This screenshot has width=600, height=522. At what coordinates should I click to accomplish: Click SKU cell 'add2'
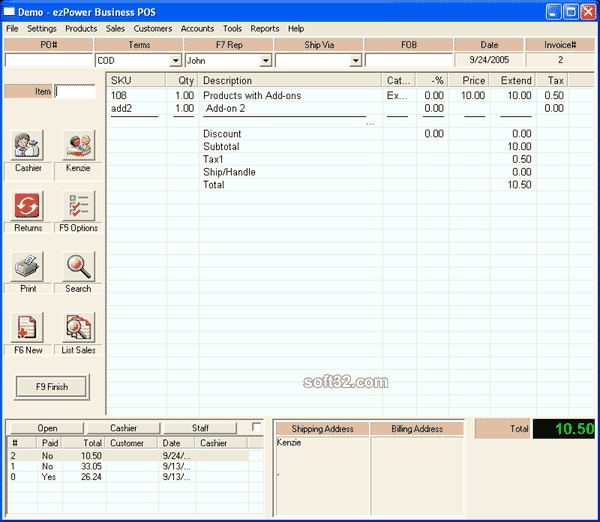tap(121, 108)
